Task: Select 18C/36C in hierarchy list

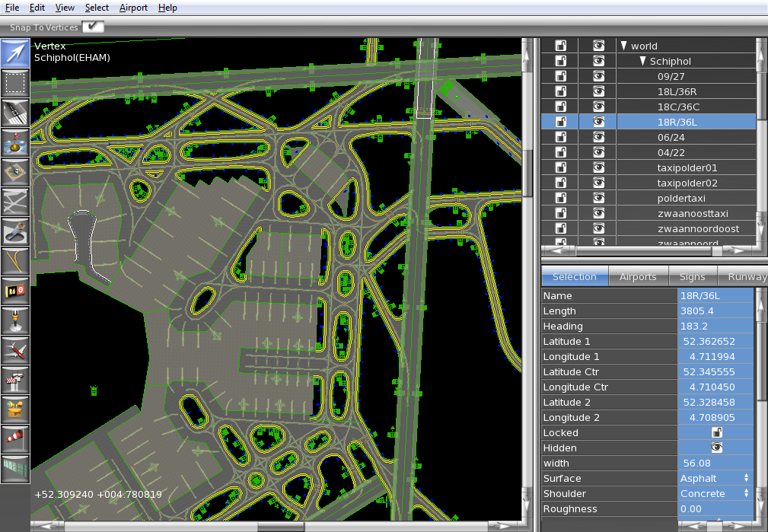Action: [678, 107]
